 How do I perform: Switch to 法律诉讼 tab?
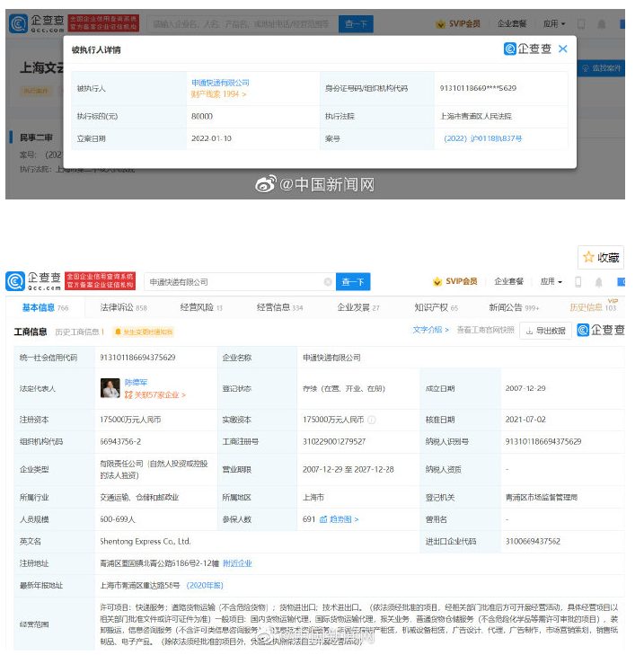click(x=123, y=307)
